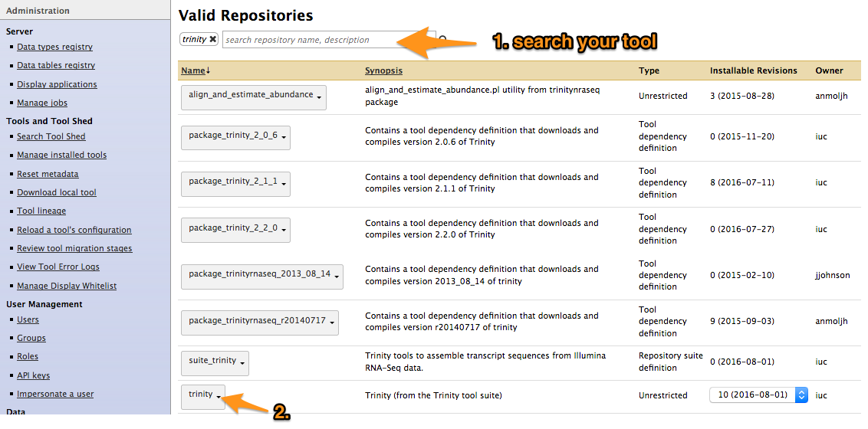
Task: Open Display applications page
Action: 57,84
